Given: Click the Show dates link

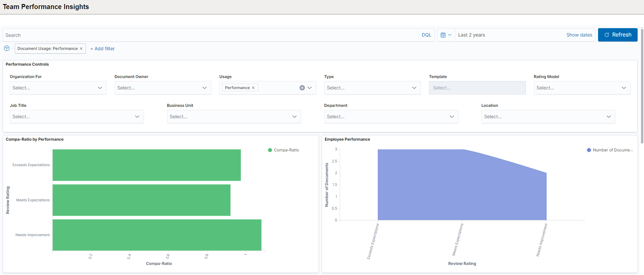Looking at the screenshot, I should (579, 35).
